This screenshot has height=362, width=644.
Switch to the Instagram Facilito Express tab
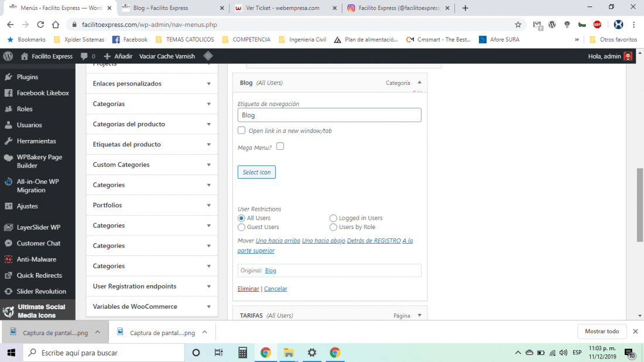398,8
